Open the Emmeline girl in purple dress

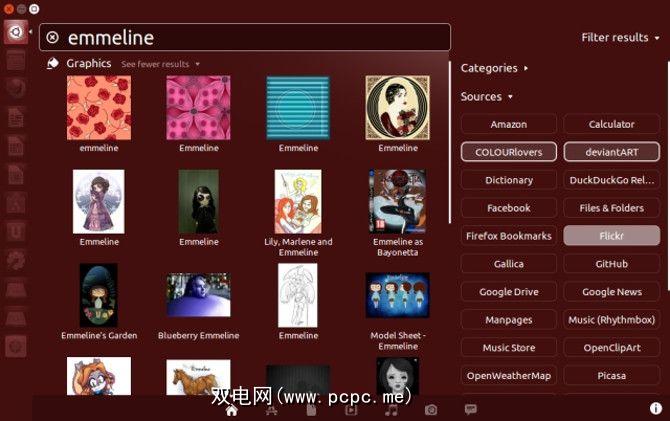pos(99,201)
